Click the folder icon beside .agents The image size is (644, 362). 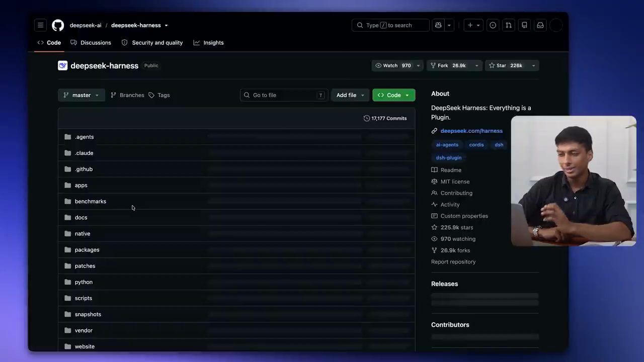point(68,137)
